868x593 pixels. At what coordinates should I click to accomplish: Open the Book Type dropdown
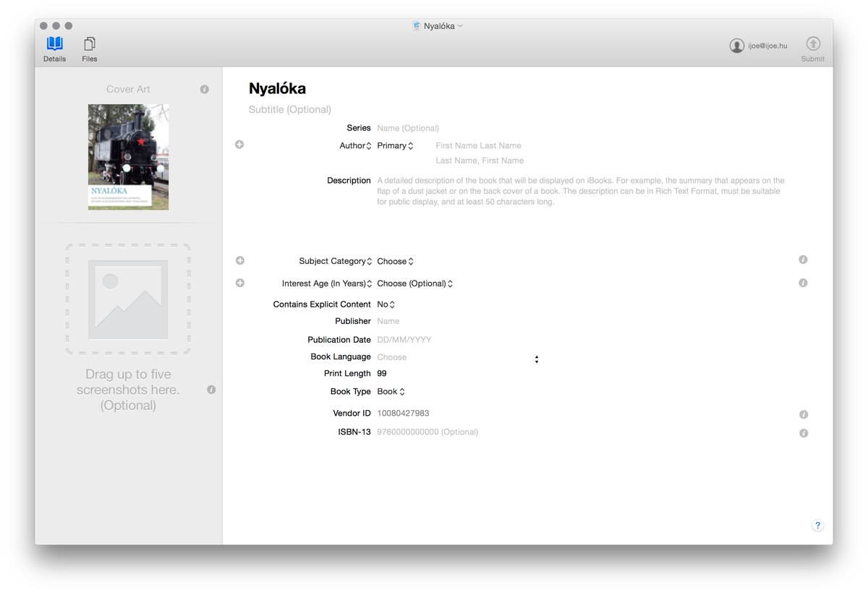tap(391, 391)
